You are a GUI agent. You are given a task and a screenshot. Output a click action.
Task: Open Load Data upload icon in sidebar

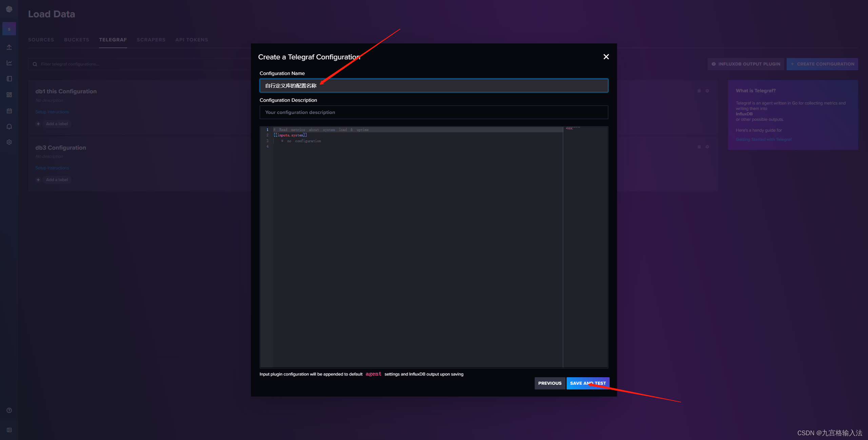(x=9, y=47)
